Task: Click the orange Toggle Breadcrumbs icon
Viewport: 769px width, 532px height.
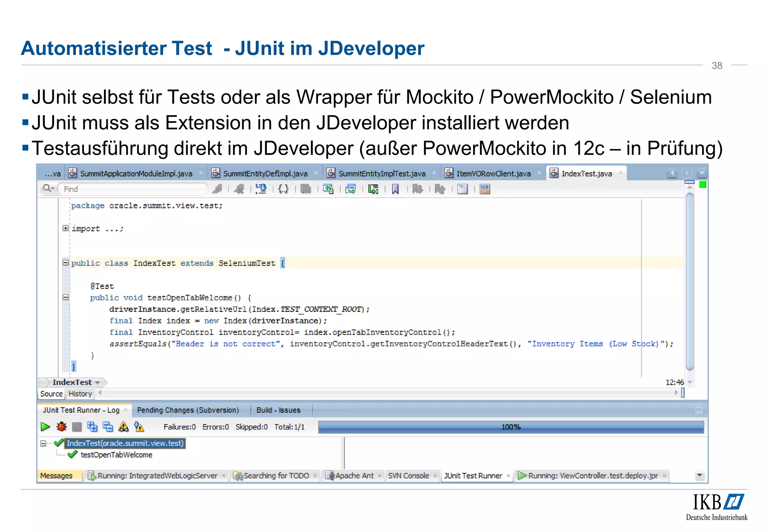Action: click(x=485, y=189)
